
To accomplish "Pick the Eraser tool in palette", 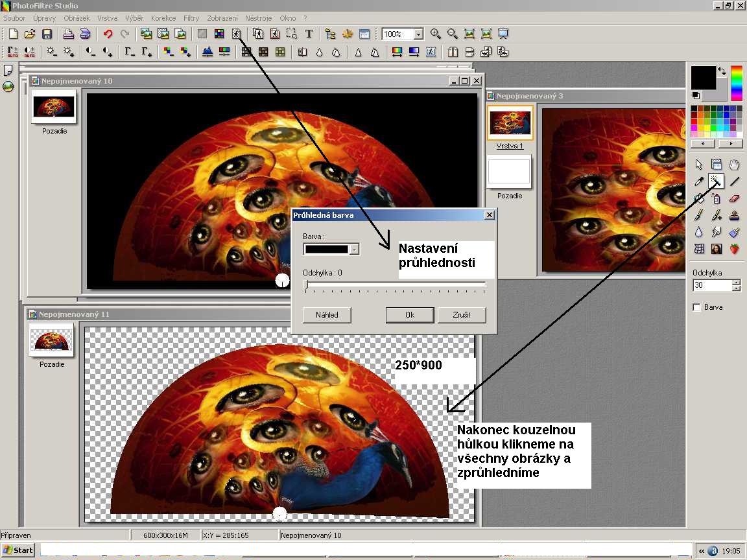I will coord(734,198).
